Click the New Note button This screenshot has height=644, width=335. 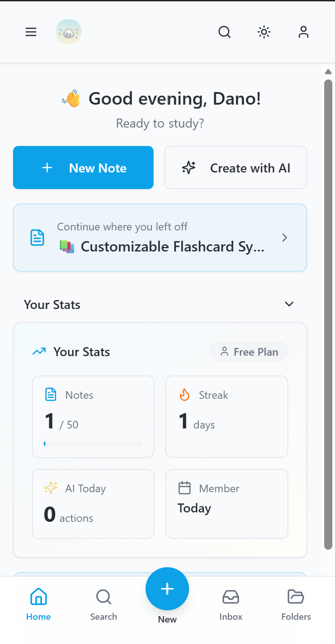point(83,168)
